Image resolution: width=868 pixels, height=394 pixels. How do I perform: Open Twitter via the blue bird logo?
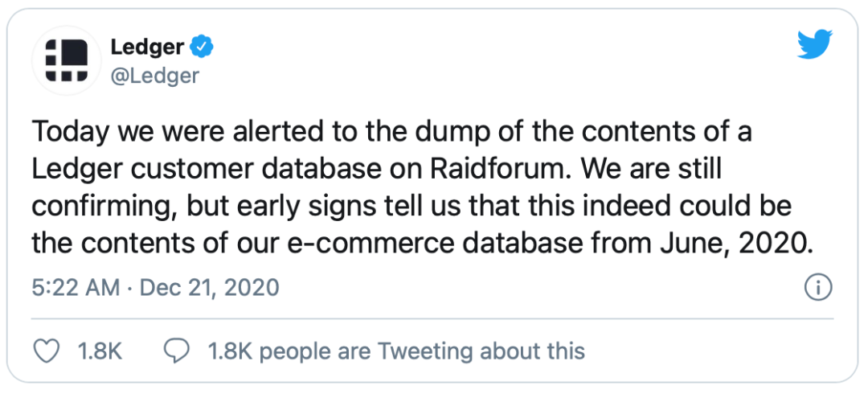(x=815, y=45)
